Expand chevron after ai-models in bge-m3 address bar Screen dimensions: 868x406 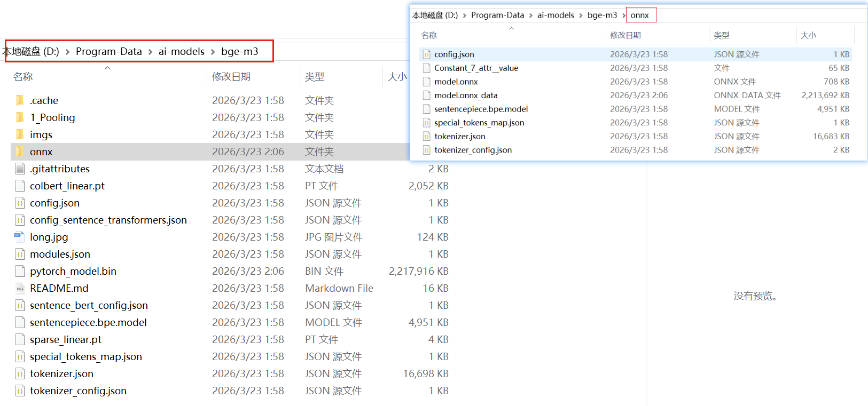coord(213,52)
